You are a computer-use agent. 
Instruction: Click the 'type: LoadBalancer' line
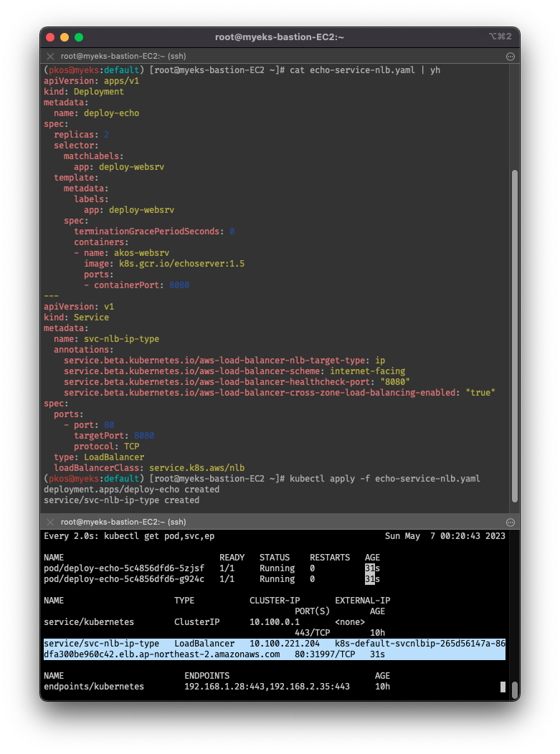click(99, 457)
